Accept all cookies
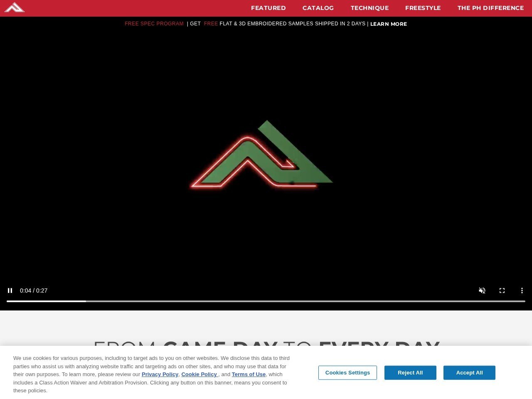The width and height of the screenshot is (532, 399). 469,373
